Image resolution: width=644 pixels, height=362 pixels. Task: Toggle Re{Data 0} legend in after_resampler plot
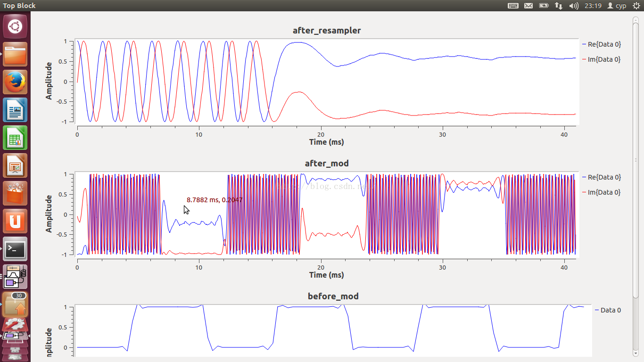pos(601,44)
